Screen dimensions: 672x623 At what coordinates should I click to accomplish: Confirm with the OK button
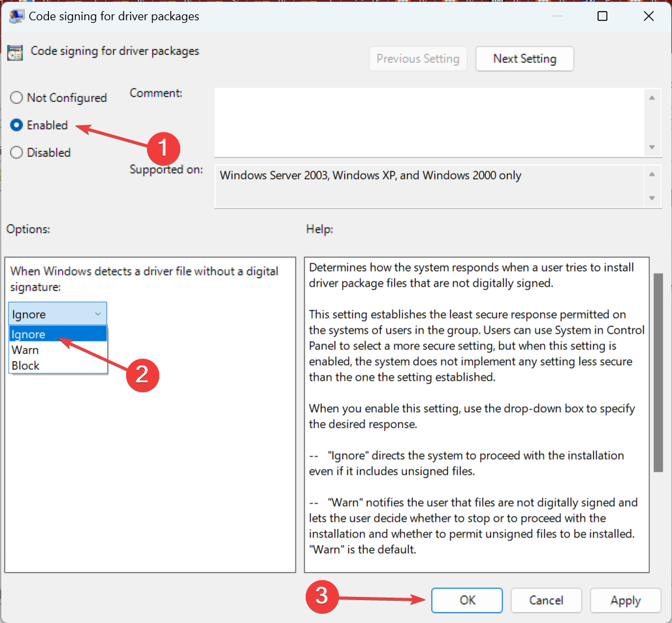[467, 600]
